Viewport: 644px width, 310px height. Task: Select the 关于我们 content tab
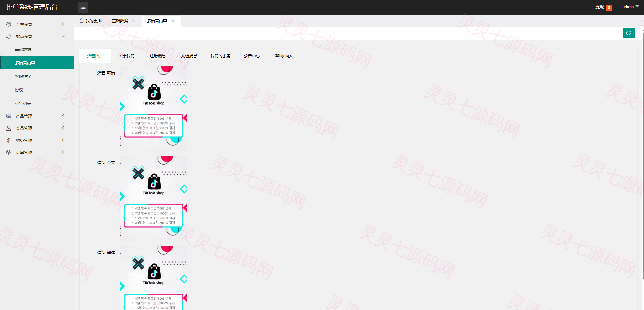click(126, 56)
